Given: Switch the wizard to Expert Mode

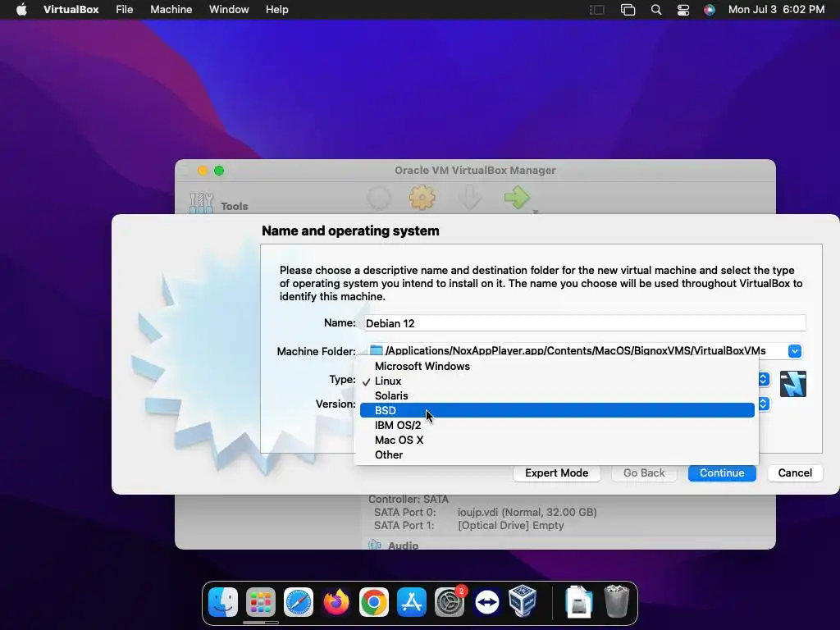Looking at the screenshot, I should click(557, 473).
